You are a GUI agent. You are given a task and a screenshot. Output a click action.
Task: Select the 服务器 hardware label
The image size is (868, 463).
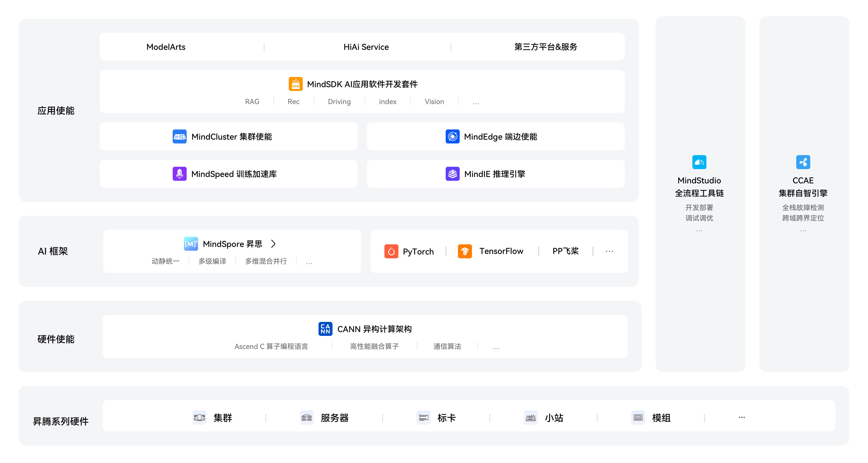(x=335, y=418)
